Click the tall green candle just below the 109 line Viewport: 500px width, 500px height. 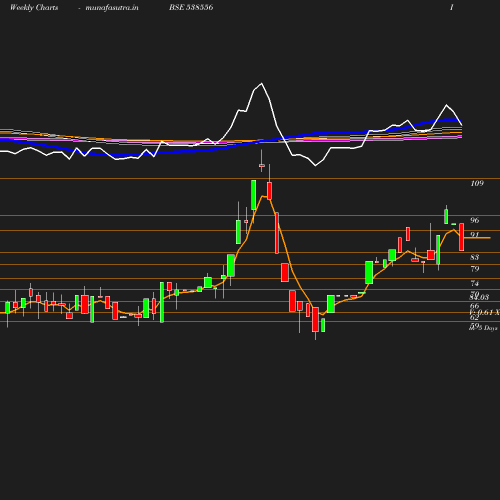tap(254, 195)
